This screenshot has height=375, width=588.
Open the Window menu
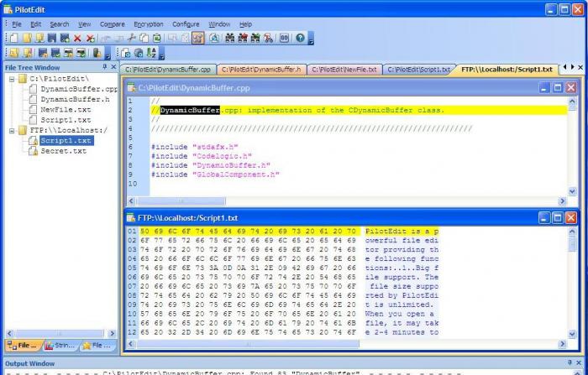219,24
